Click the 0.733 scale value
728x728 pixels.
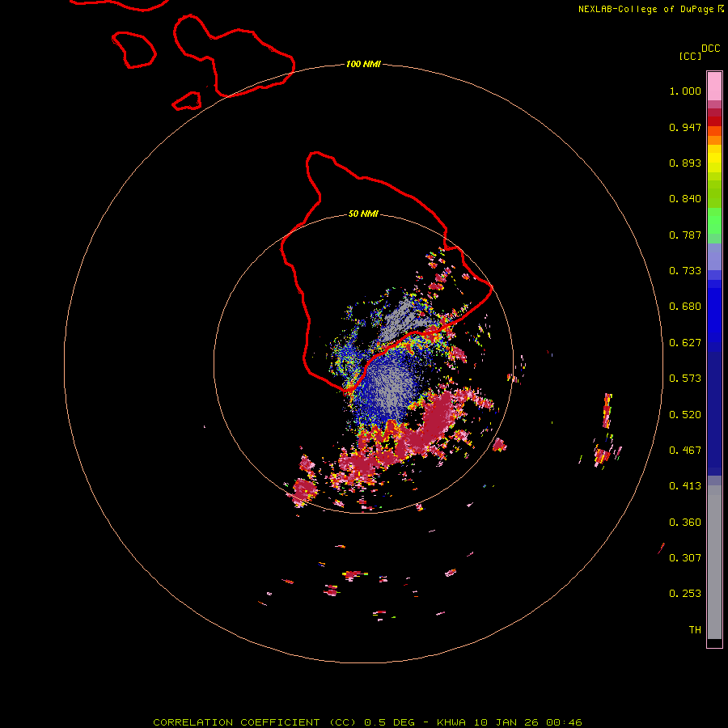(x=685, y=271)
